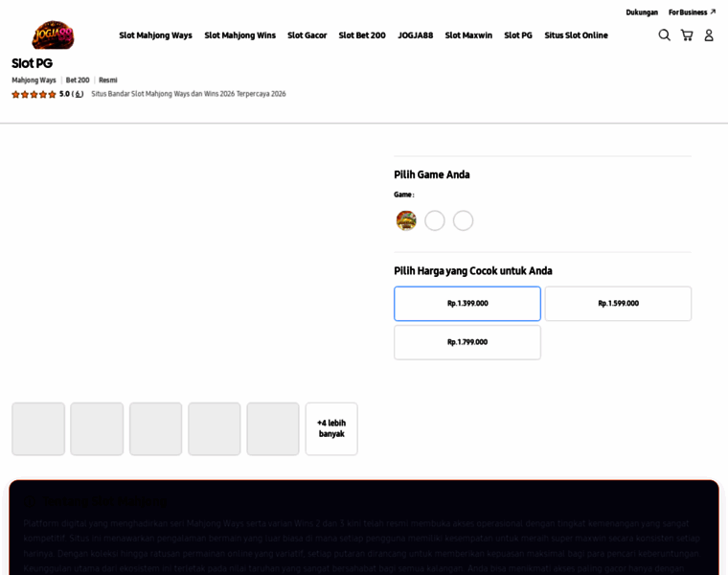
Task: Open the fourth gallery thumbnail
Action: [214, 428]
